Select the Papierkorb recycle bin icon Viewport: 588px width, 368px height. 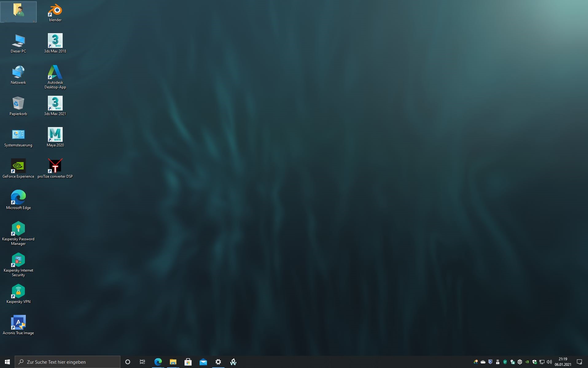point(18,106)
